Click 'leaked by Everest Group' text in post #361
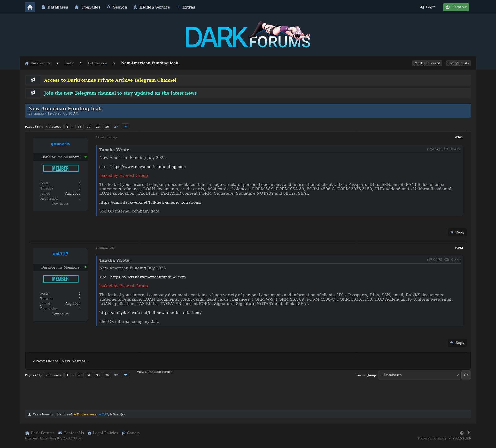 point(123,176)
